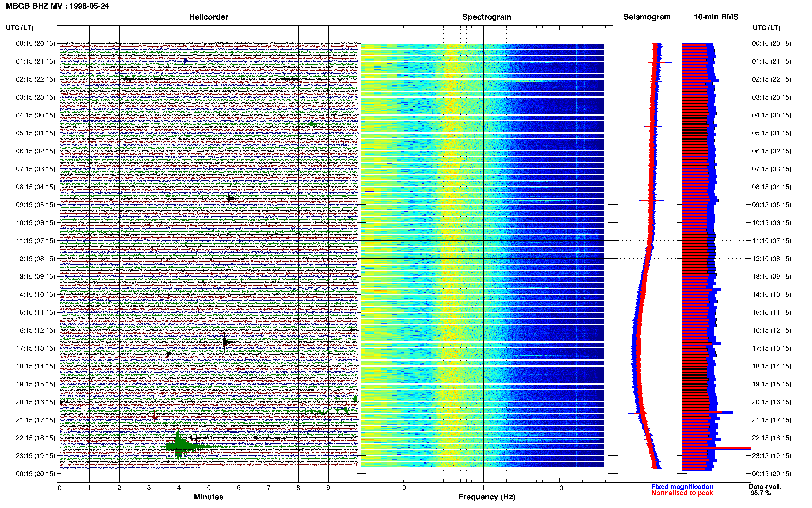Click left time label 19:15 (15:15)
Viewport: 812px width, 508px height.
(x=36, y=384)
